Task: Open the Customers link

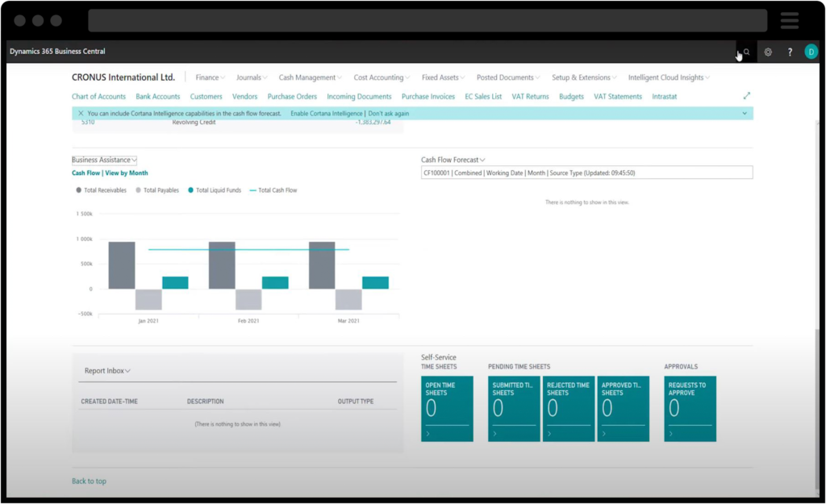Action: click(x=206, y=97)
